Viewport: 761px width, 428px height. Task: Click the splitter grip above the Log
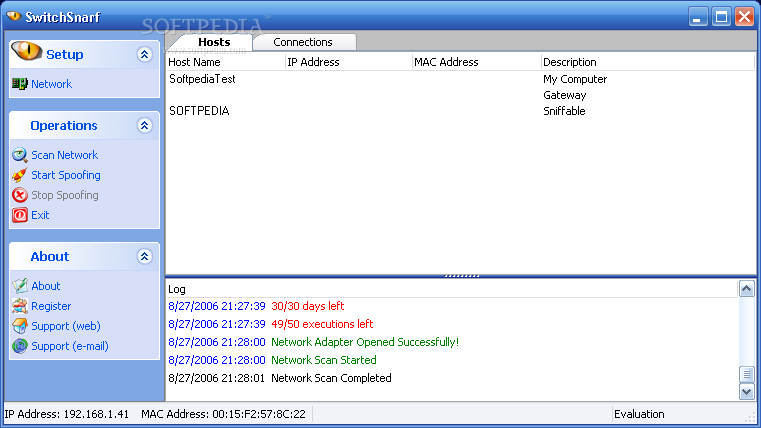pos(462,276)
